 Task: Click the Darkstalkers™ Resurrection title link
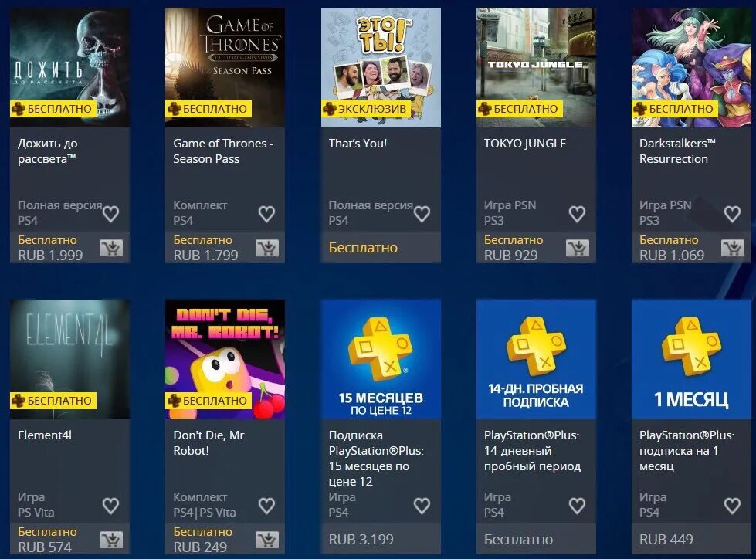tap(677, 151)
